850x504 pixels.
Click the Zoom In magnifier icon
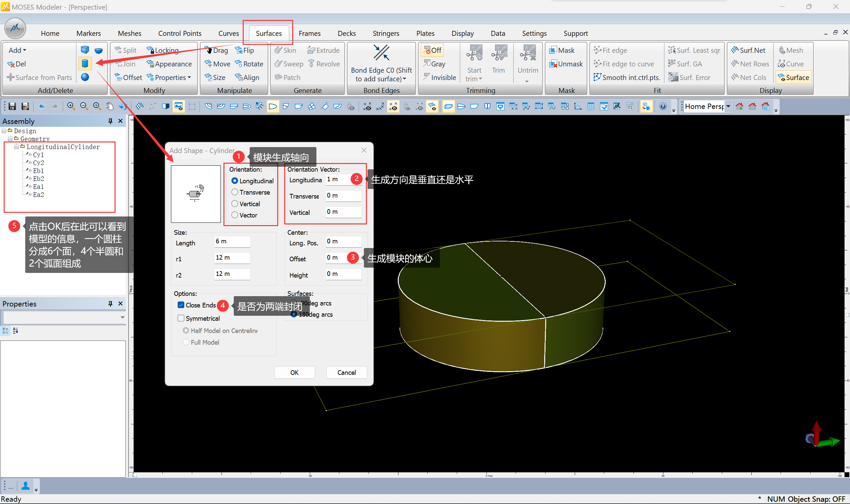coord(71,106)
